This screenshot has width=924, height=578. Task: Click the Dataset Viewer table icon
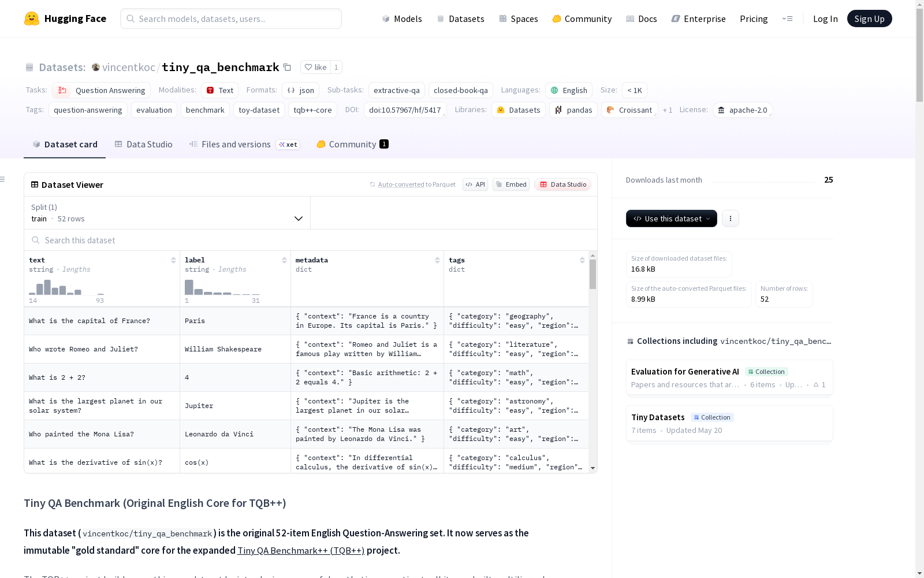tap(35, 184)
